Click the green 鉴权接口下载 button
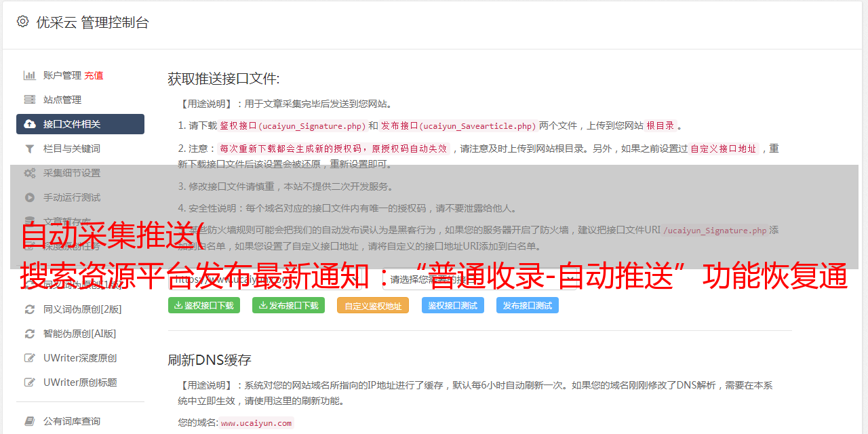 click(204, 305)
